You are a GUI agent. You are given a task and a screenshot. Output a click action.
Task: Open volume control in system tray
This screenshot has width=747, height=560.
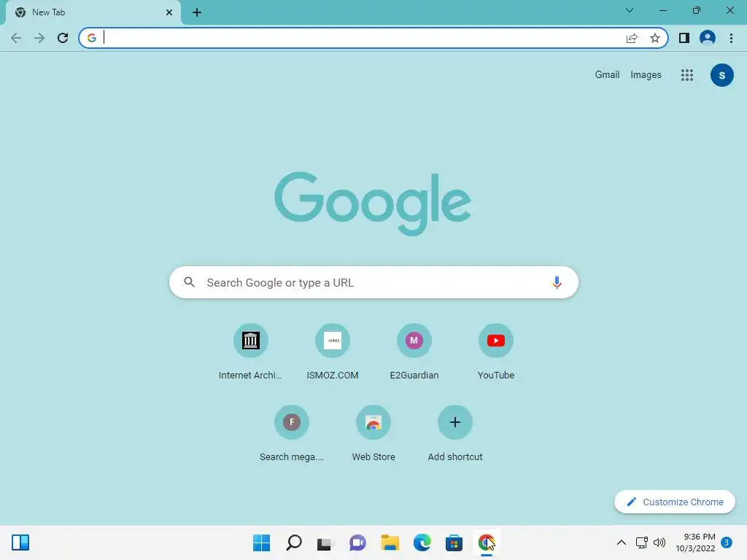pyautogui.click(x=659, y=542)
